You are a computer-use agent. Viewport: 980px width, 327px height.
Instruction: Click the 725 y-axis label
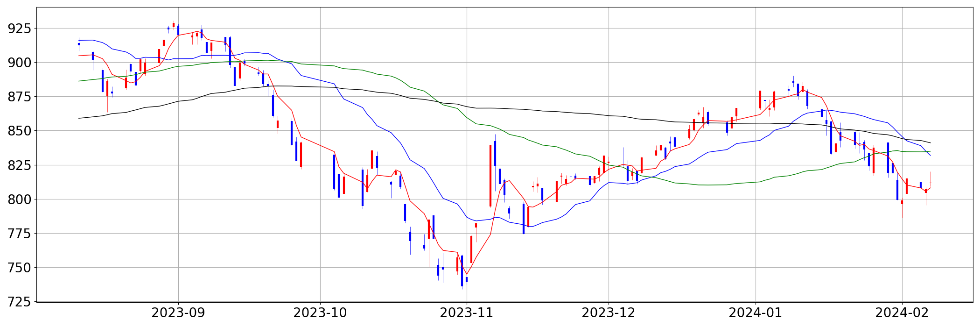pyautogui.click(x=20, y=302)
